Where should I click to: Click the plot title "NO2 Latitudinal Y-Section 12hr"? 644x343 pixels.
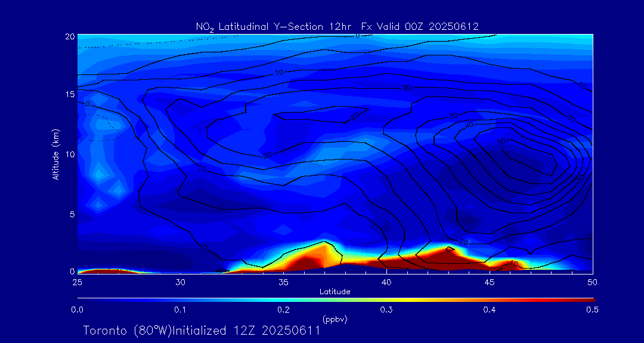point(275,27)
